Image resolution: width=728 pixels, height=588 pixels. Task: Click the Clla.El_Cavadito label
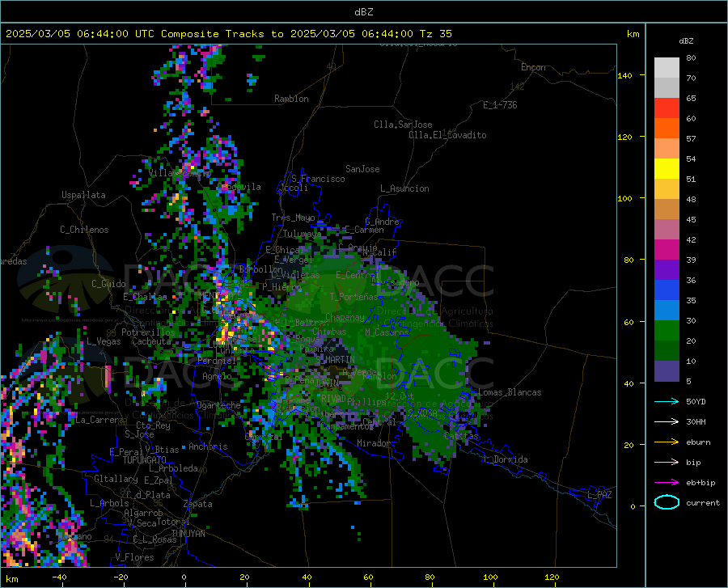[447, 135]
